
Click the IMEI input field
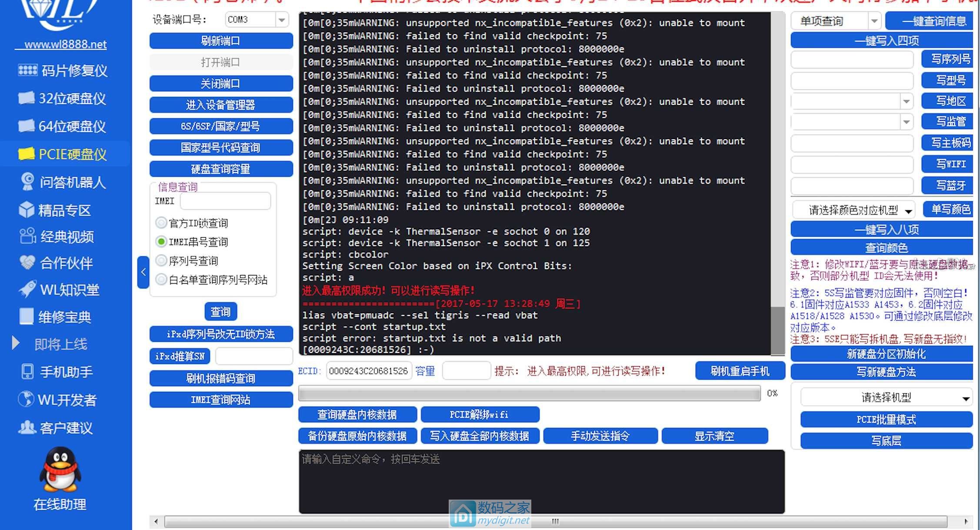[225, 201]
